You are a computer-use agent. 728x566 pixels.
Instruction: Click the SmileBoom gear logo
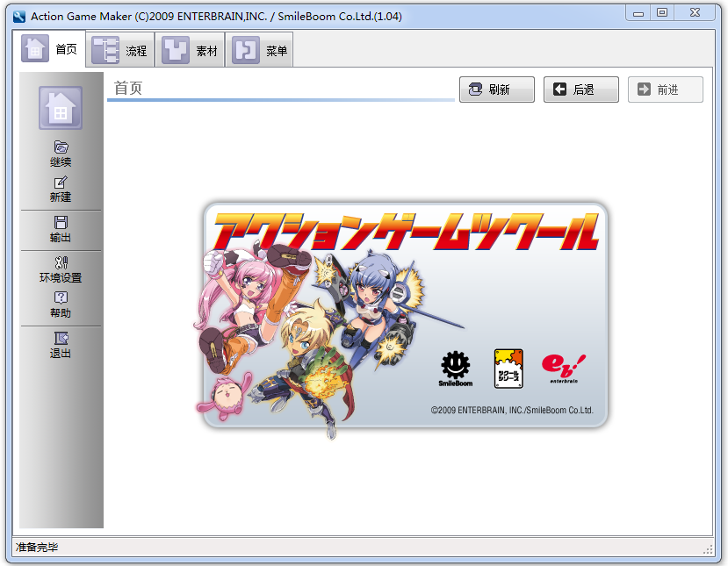tap(455, 366)
